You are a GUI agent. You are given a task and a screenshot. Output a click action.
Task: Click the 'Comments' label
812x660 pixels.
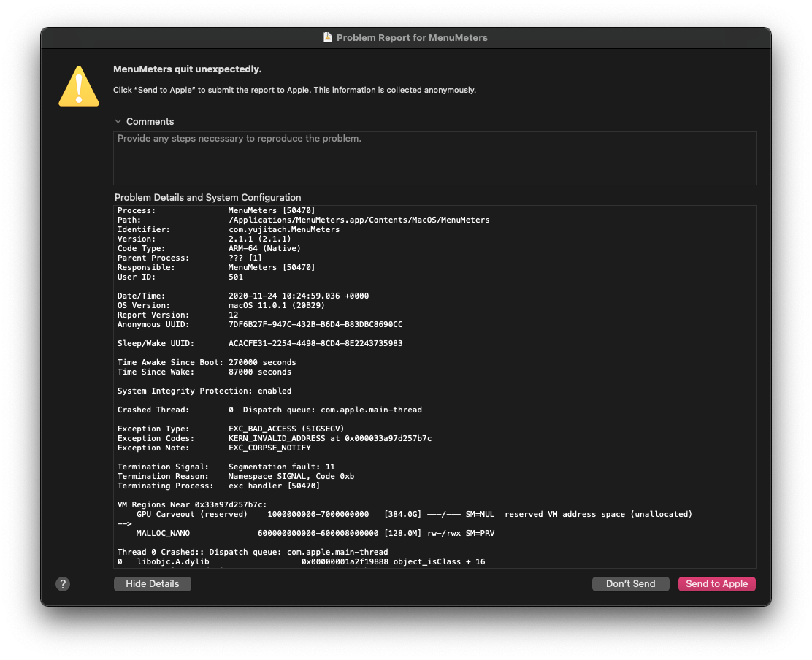coord(150,122)
